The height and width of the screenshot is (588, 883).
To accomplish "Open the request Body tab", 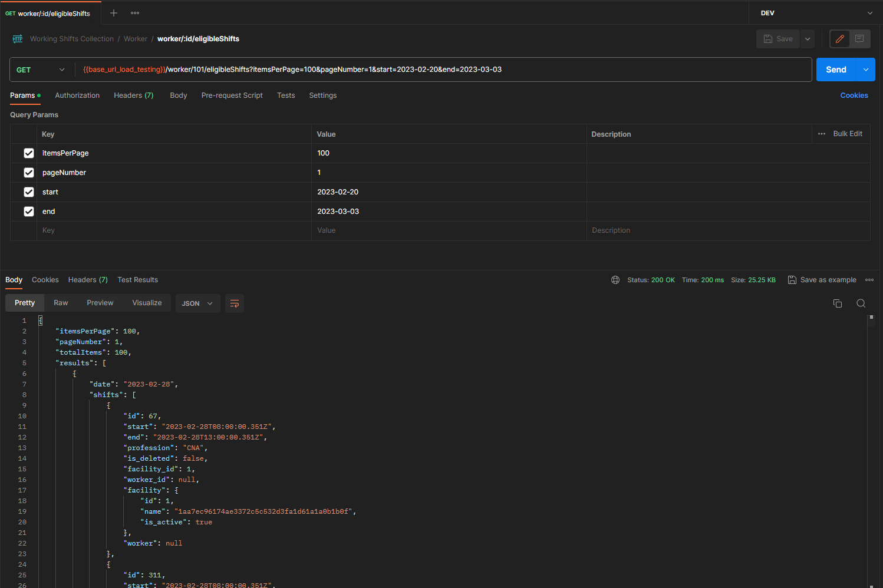I will [x=179, y=95].
